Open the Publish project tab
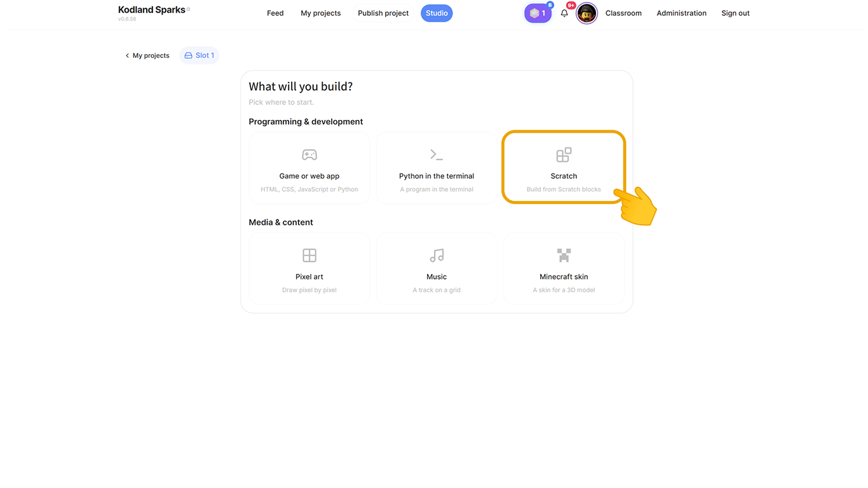 [383, 13]
